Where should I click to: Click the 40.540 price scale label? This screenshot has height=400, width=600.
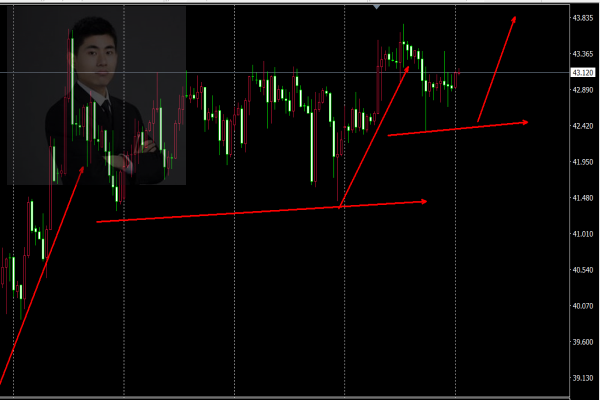[583, 270]
